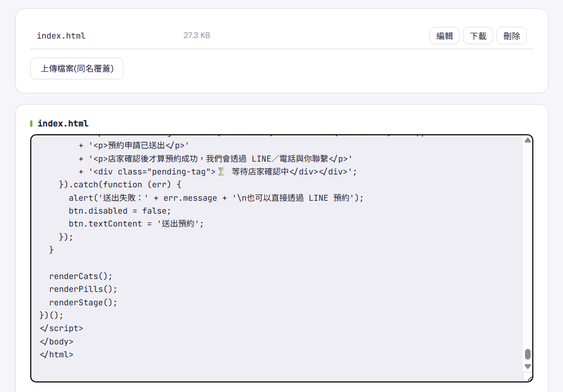Place cursor on renderPills(); line
Viewport: 563px width, 392px height.
click(83, 289)
